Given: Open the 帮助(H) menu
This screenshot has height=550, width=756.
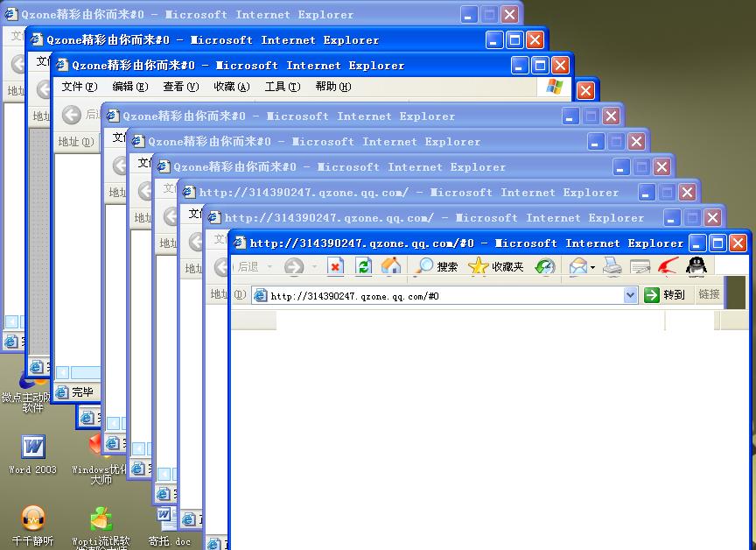Looking at the screenshot, I should 333,87.
